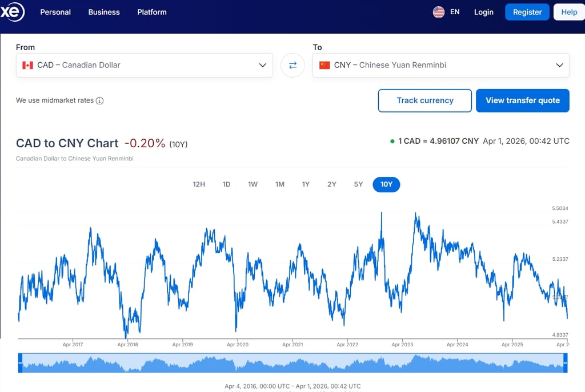Click the 4.8337 y-axis value
Viewport: 585px width, 392px height.
[560, 335]
